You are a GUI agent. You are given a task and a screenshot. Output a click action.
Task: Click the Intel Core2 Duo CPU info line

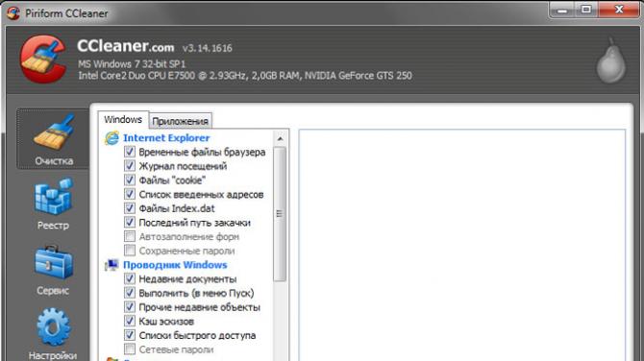point(245,76)
